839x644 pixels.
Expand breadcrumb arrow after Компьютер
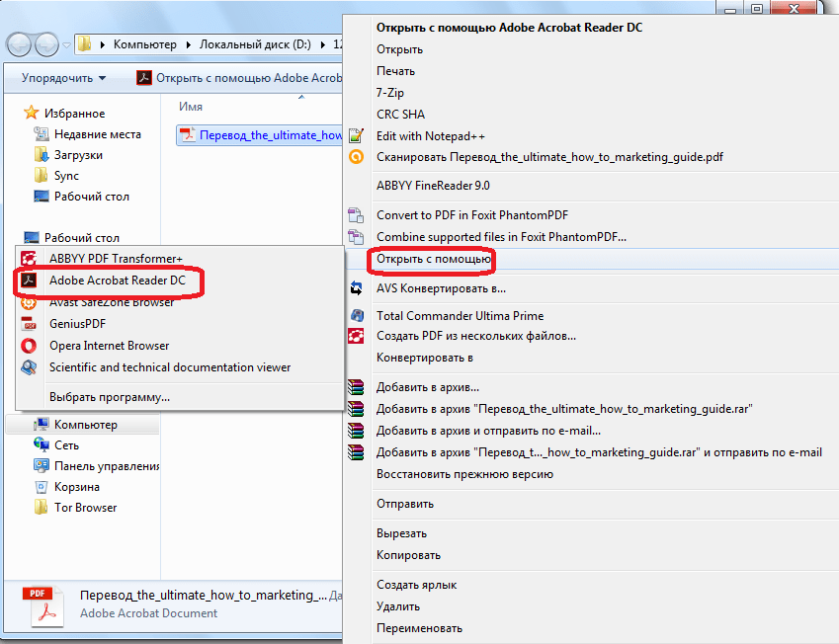point(189,44)
